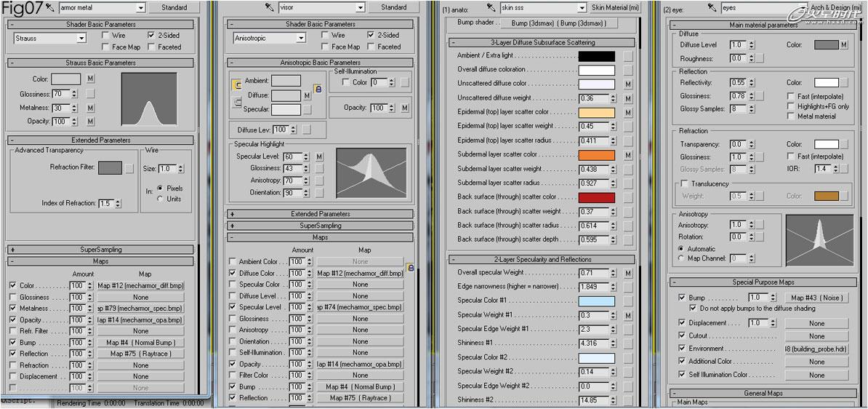Click the red Back surface scatter color swatch
868x409 pixels.
click(x=597, y=197)
